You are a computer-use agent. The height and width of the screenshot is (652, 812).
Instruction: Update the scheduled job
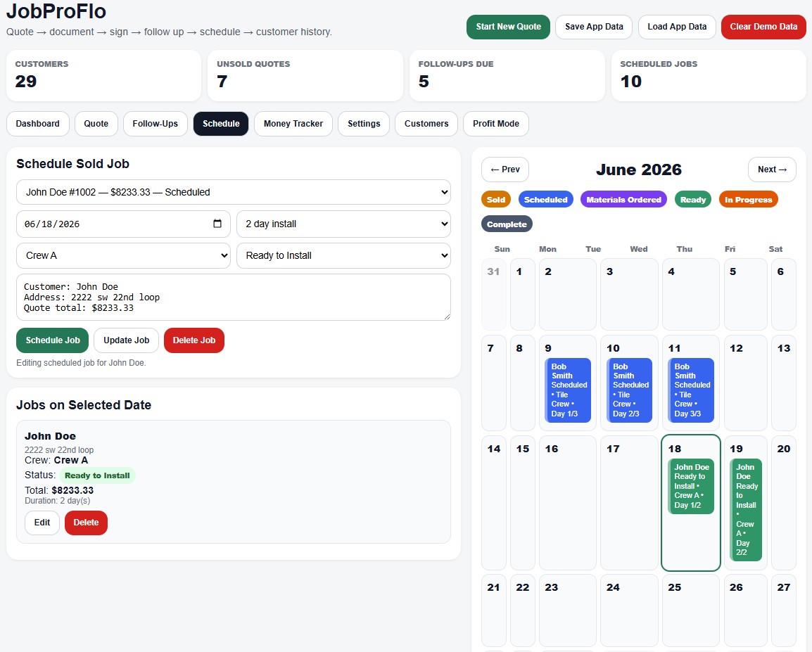coord(127,340)
